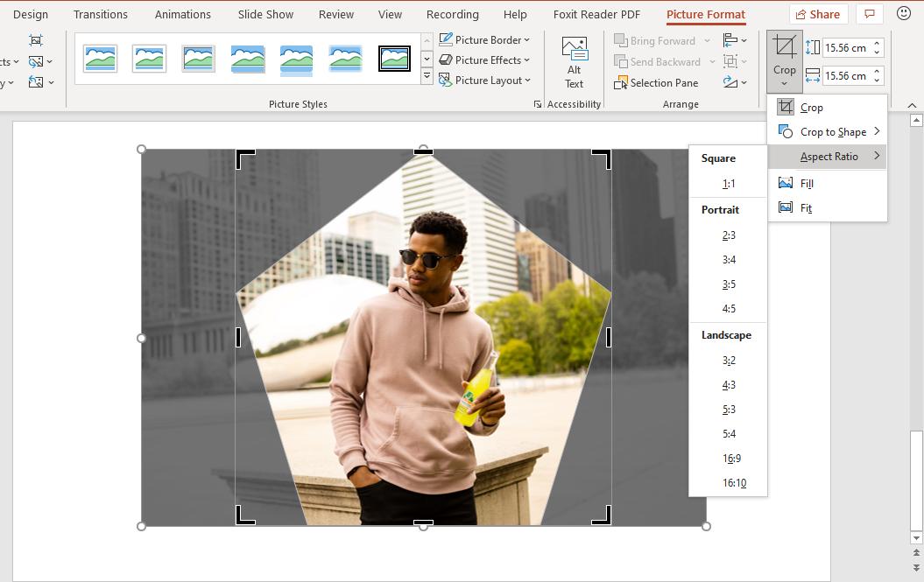Open the Rotate objects dropdown
The image size is (924, 582).
tap(735, 82)
